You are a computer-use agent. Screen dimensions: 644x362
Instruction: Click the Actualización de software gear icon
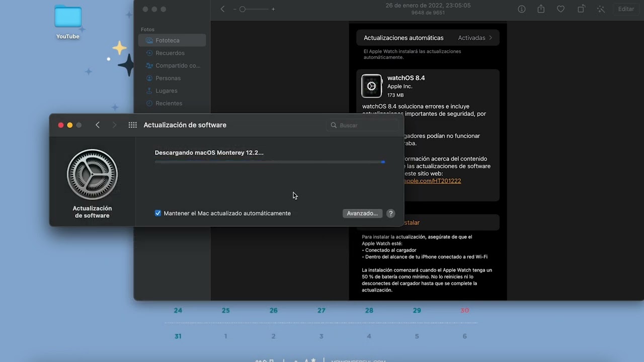tap(92, 174)
